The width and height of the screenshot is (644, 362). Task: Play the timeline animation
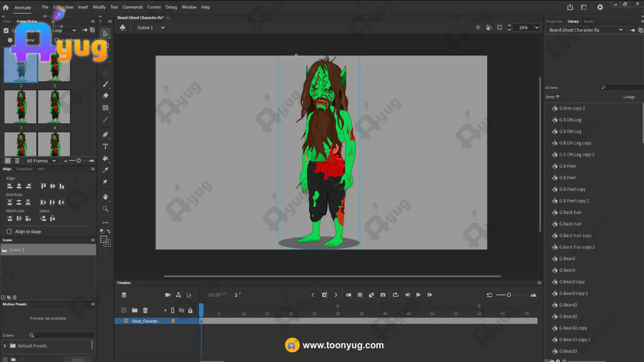coord(418,295)
